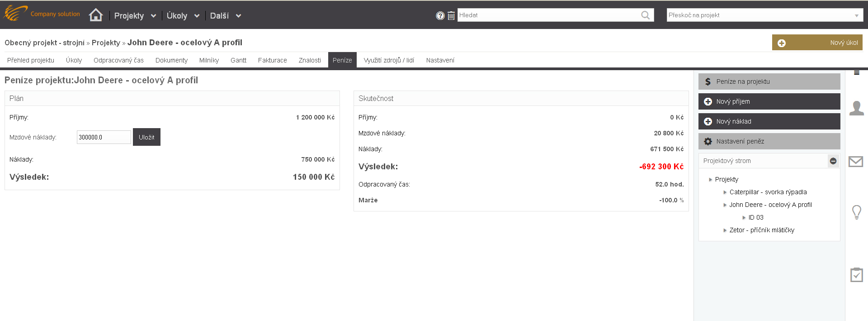Open the Znalosti tab
The width and height of the screenshot is (868, 321).
(x=310, y=60)
